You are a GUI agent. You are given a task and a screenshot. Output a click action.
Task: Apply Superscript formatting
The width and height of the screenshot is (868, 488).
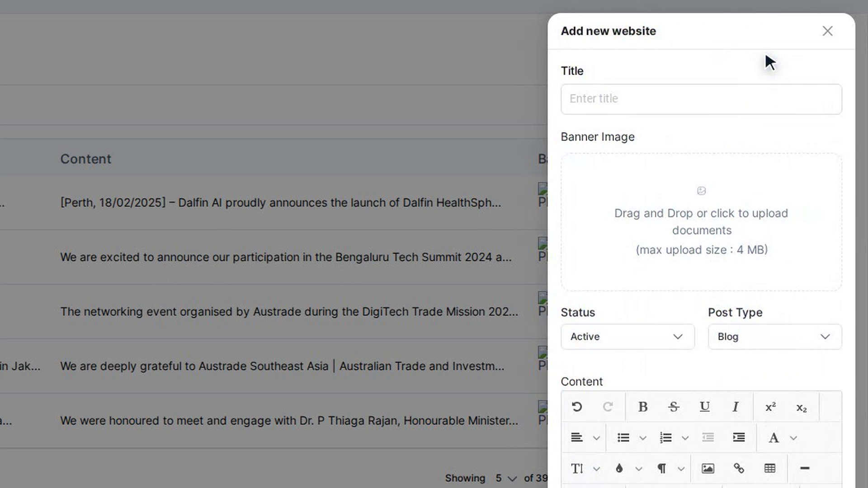(770, 407)
